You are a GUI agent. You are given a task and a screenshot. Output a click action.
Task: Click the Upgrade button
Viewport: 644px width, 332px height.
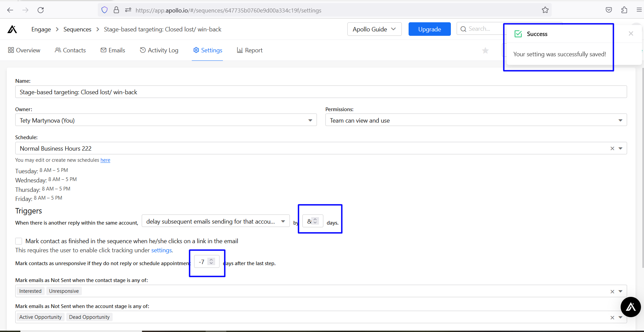tap(430, 29)
